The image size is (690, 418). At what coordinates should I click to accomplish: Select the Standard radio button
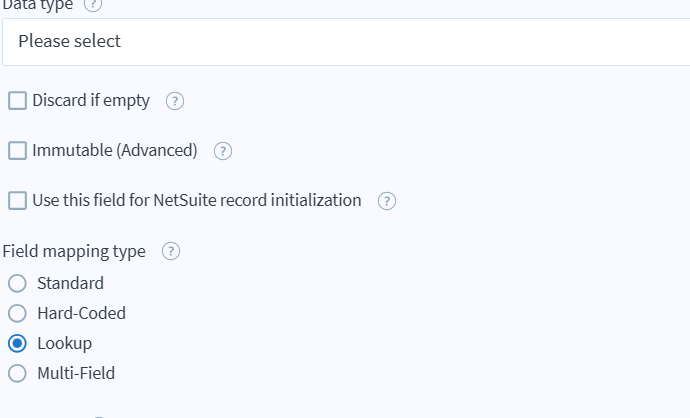coord(17,283)
